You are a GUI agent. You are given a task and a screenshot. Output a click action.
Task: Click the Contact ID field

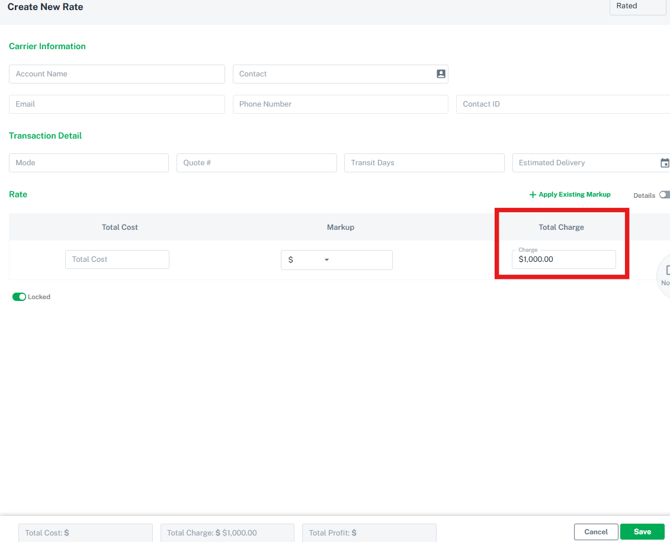pyautogui.click(x=562, y=104)
